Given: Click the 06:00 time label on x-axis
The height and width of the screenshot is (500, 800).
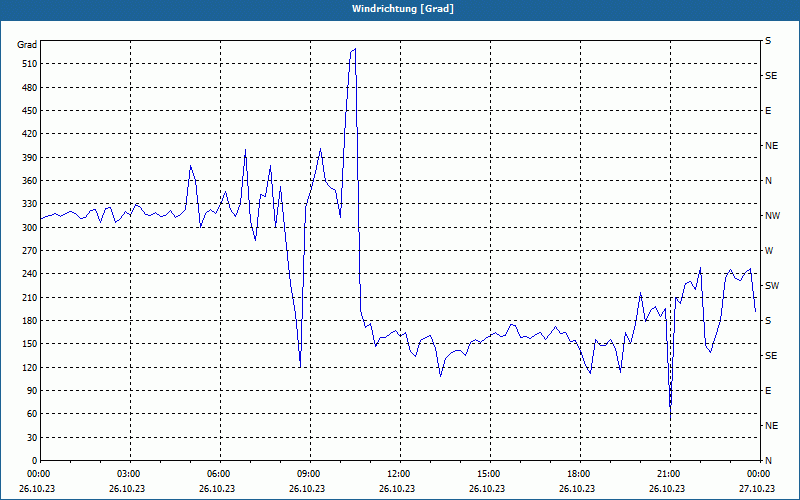Looking at the screenshot, I should (x=217, y=474).
